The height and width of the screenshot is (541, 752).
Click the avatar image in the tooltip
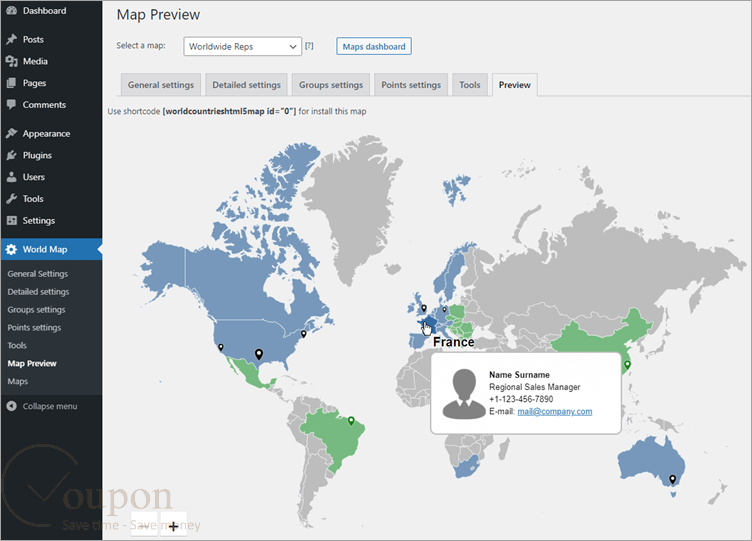tap(464, 394)
